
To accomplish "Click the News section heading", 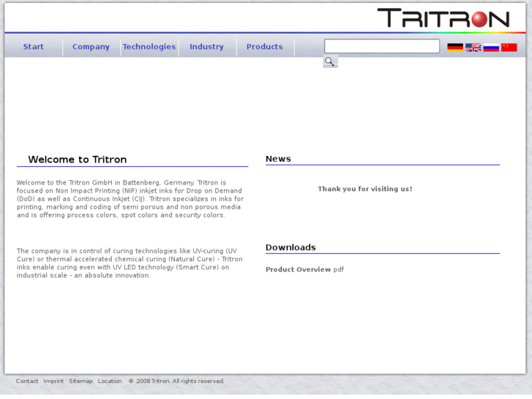I will click(x=278, y=159).
